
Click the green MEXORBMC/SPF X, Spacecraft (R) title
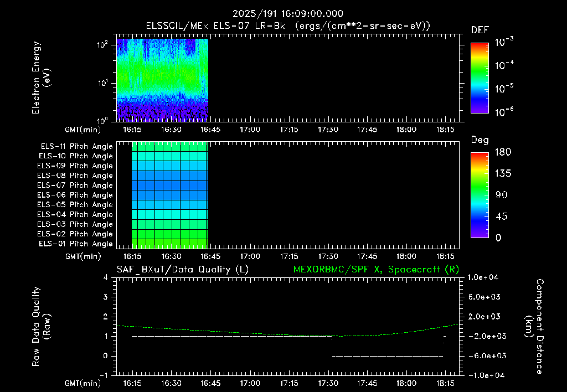376,270
